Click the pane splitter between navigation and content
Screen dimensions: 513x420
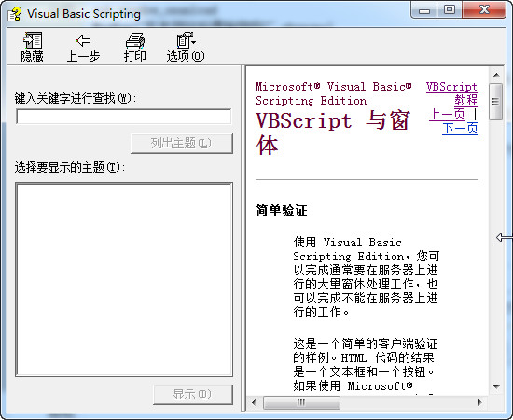[243, 238]
